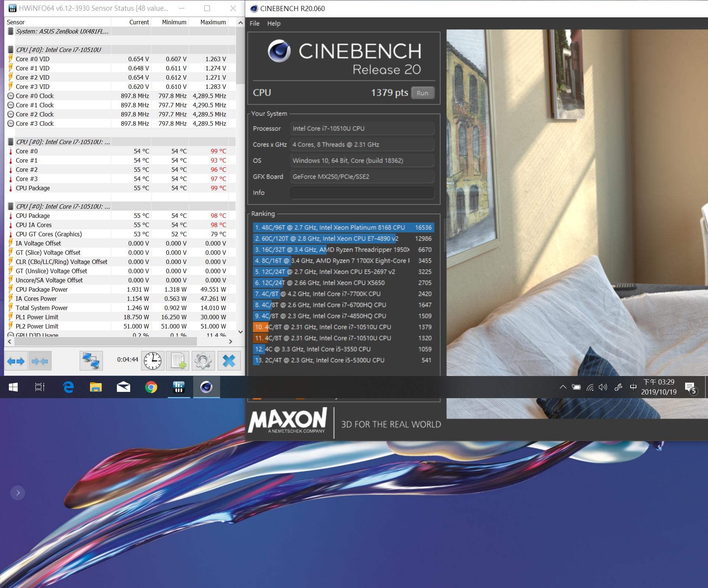Viewport: 708px width, 588px height.
Task: Click the Current column header in HWiNFO
Action: pos(131,22)
